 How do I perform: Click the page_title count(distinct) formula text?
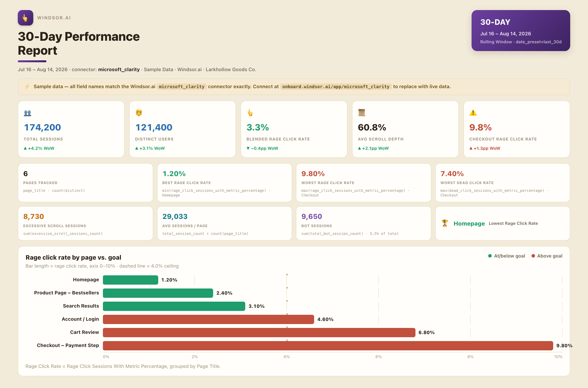point(54,191)
